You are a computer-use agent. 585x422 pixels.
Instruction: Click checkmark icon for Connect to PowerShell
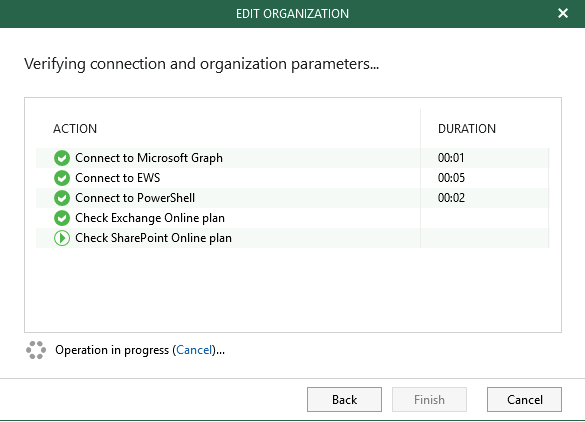(x=62, y=198)
